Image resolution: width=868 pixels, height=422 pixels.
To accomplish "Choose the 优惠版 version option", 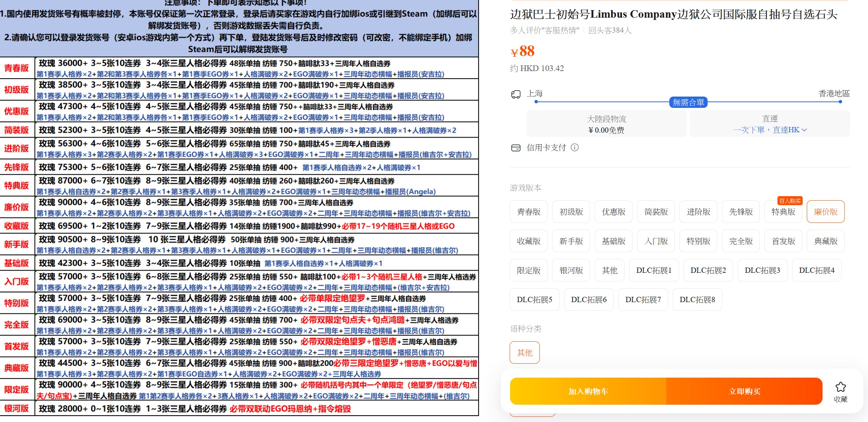I will pyautogui.click(x=614, y=212).
